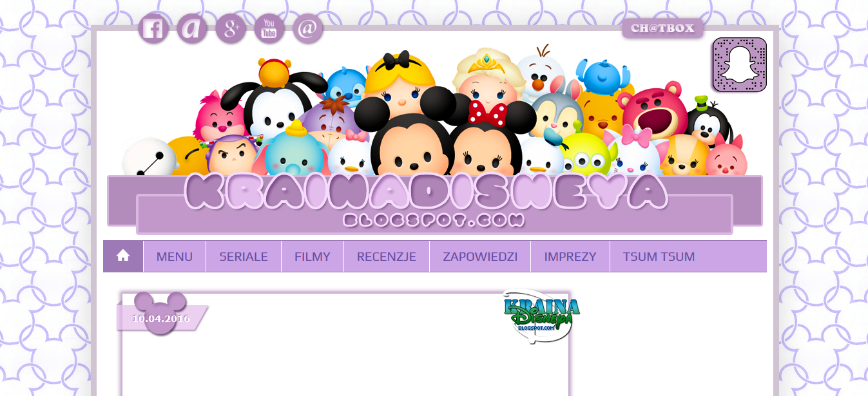The height and width of the screenshot is (396, 868).
Task: Click the post date 10.04.2016 badge
Action: click(161, 318)
